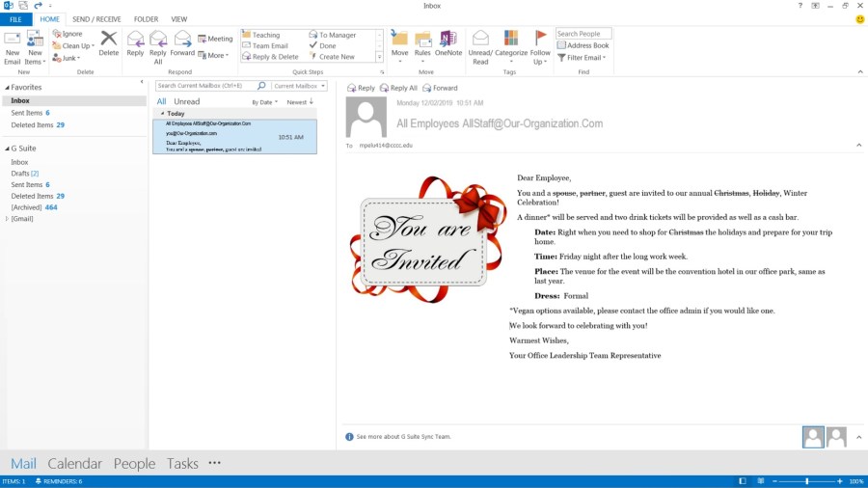Switch to the SEND / RECEIVE tab

coord(96,19)
